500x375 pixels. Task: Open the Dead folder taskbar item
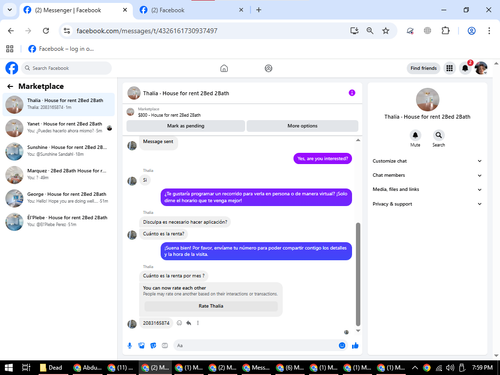click(x=52, y=368)
